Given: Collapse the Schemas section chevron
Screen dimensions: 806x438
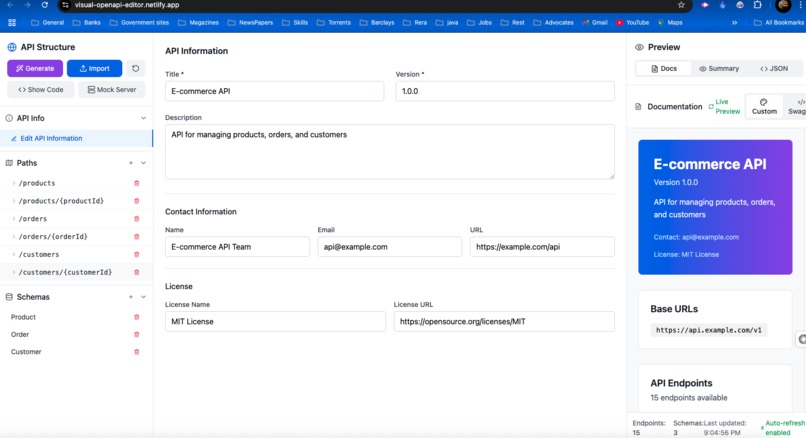Looking at the screenshot, I should (x=143, y=297).
